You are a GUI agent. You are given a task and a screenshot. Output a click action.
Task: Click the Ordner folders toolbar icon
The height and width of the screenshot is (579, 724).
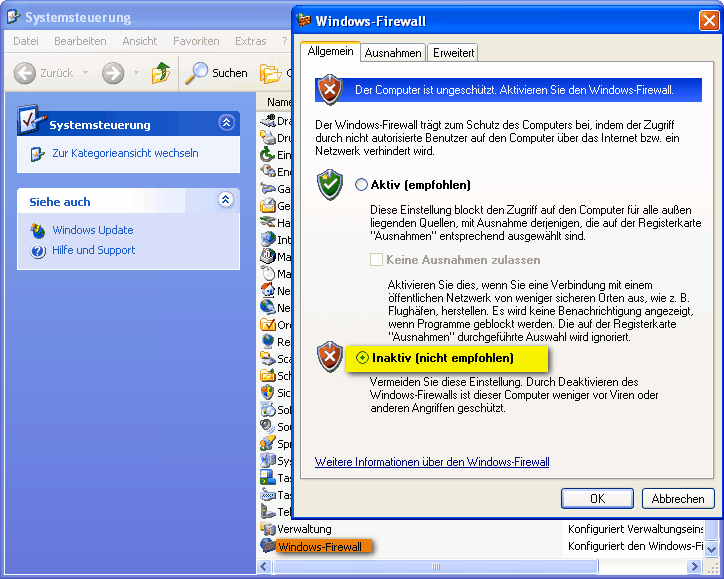click(x=271, y=73)
